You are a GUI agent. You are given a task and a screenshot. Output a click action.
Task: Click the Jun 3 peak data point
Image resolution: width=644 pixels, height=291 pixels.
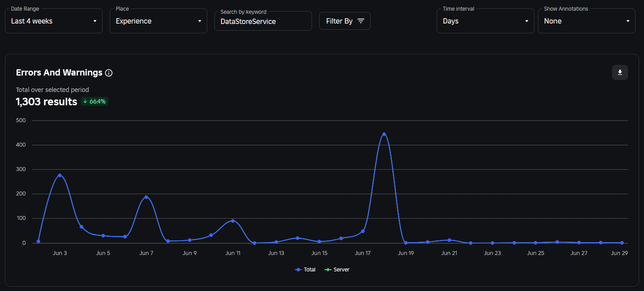tap(59, 175)
